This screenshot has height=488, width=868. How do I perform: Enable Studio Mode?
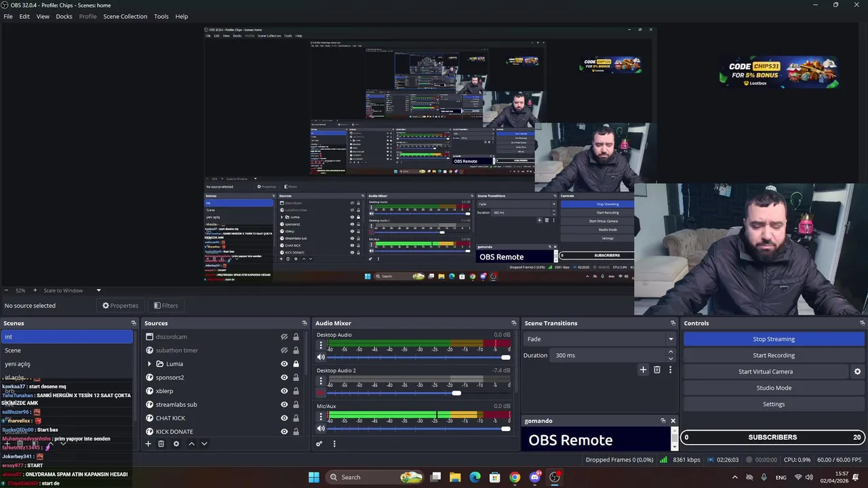[774, 388]
